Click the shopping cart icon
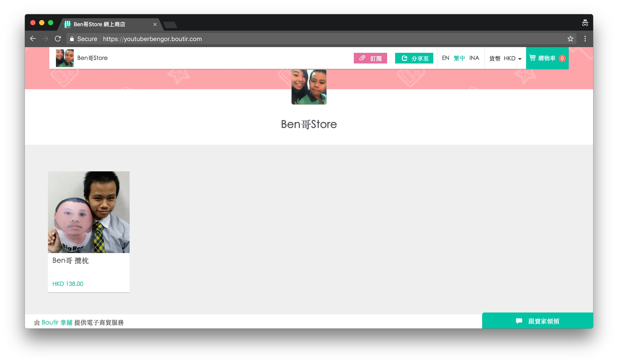 tap(532, 58)
